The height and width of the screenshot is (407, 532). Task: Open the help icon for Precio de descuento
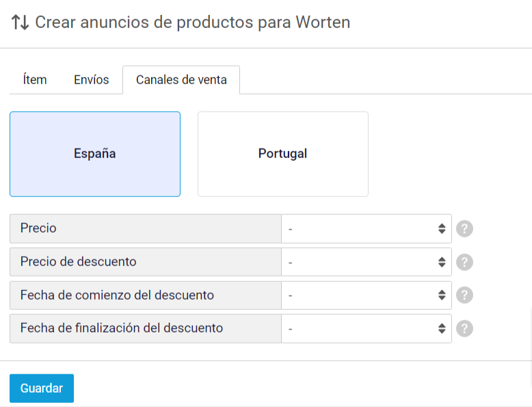464,262
